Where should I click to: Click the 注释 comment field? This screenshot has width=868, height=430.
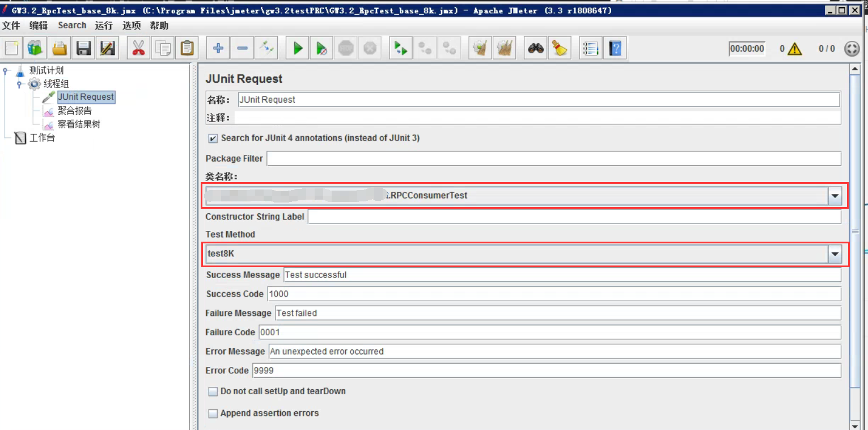coord(537,118)
